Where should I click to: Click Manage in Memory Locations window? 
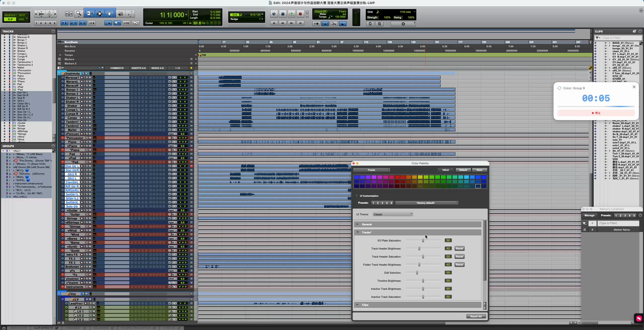(589, 215)
